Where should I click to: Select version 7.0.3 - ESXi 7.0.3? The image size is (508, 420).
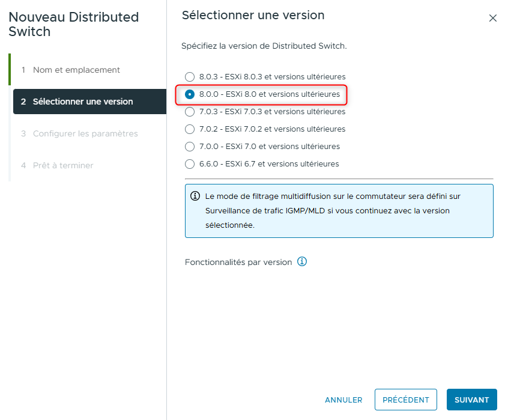coord(190,112)
